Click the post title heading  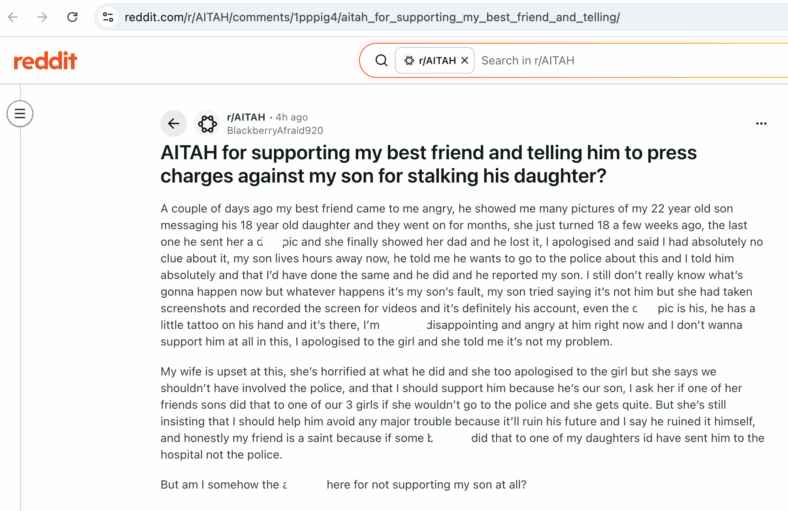pos(428,164)
